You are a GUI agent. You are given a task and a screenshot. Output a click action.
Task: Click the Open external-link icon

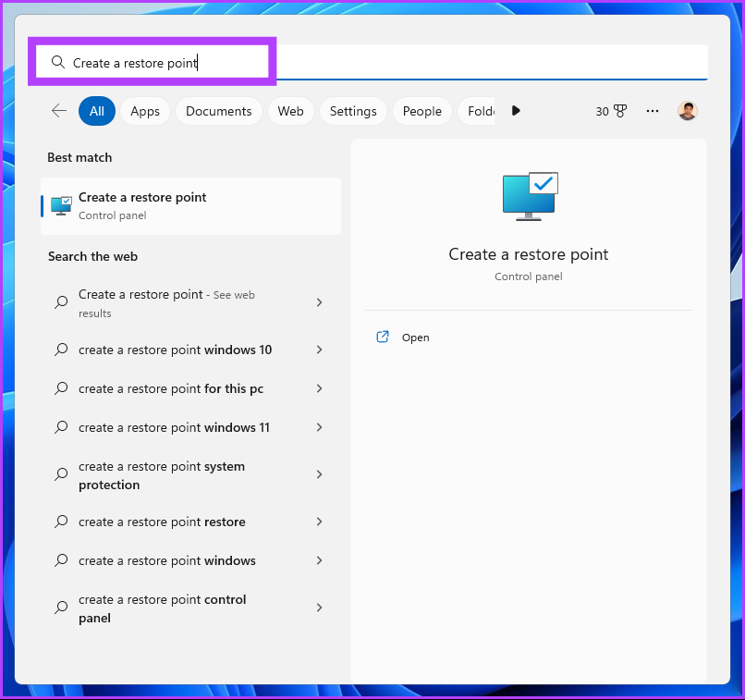click(x=383, y=338)
